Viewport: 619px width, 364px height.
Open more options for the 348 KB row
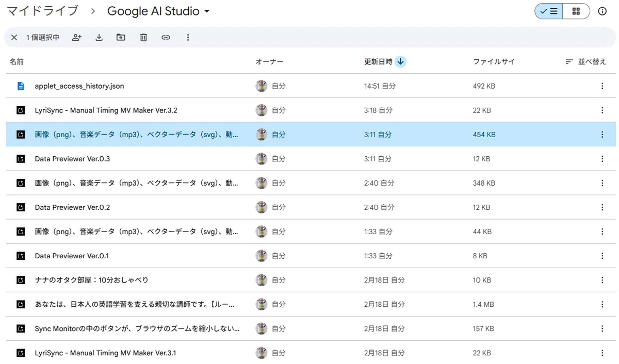tap(602, 183)
